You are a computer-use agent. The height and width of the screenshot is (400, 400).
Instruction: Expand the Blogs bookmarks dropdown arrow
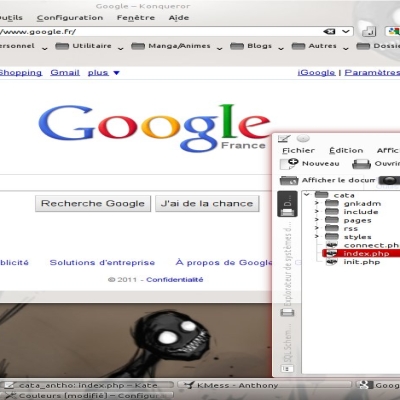point(281,48)
